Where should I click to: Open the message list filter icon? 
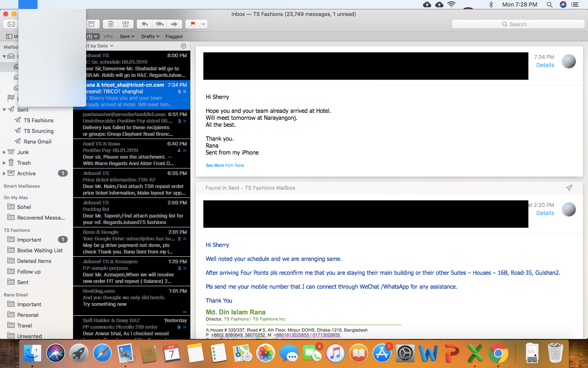coord(183,46)
